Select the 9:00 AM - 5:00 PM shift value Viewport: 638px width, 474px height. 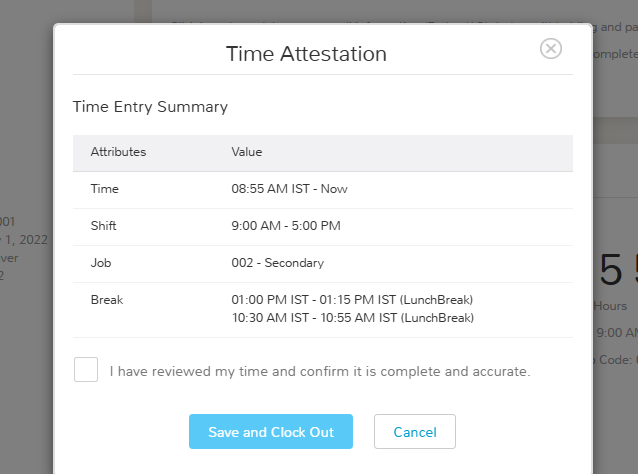pyautogui.click(x=286, y=226)
